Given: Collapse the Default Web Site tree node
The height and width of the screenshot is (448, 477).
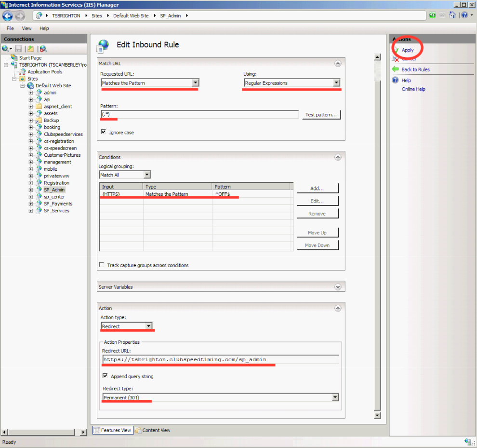Looking at the screenshot, I should coord(23,86).
